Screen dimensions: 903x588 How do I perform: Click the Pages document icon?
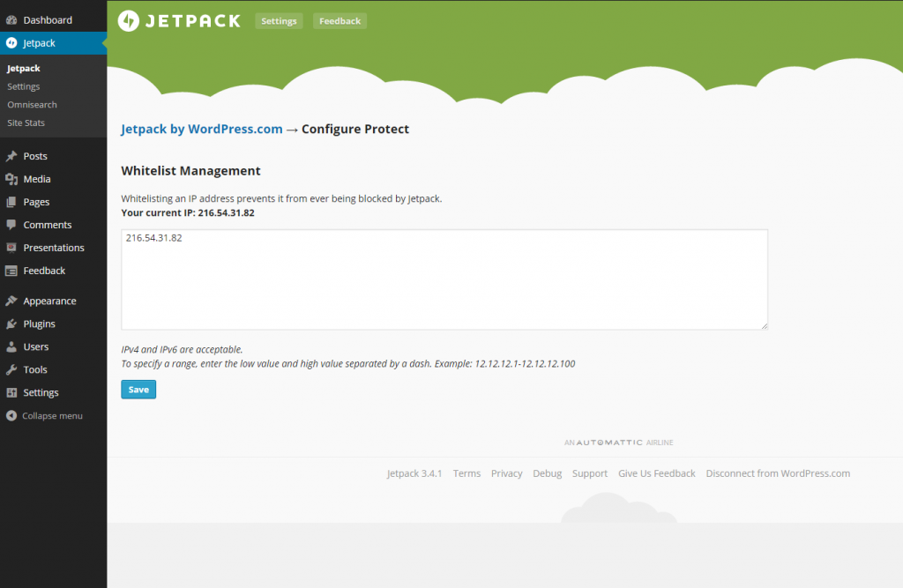pos(11,202)
